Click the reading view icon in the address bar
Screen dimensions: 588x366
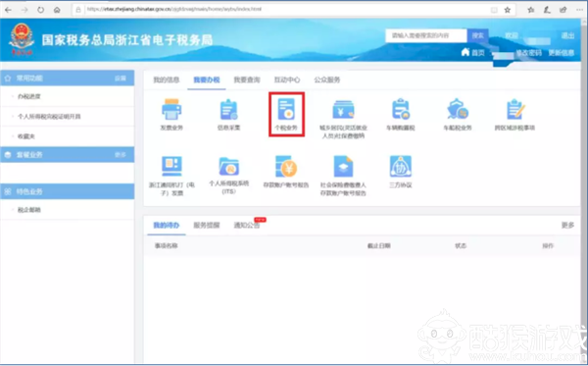click(494, 10)
